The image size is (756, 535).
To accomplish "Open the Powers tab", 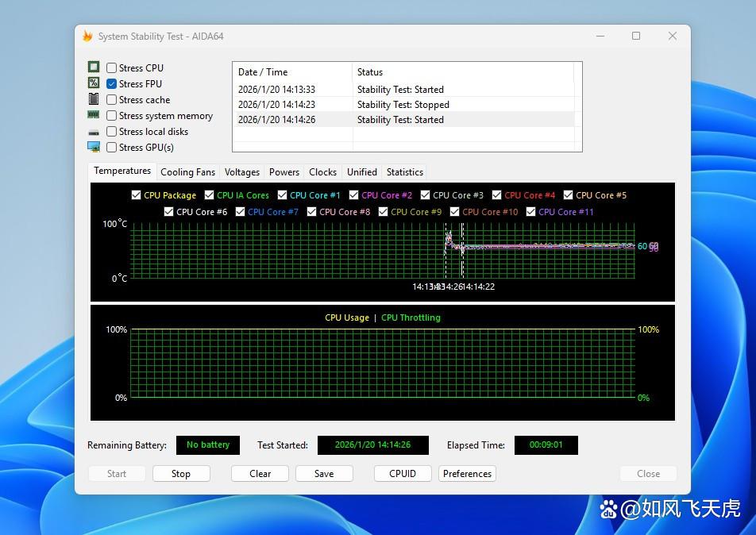I will tap(284, 172).
